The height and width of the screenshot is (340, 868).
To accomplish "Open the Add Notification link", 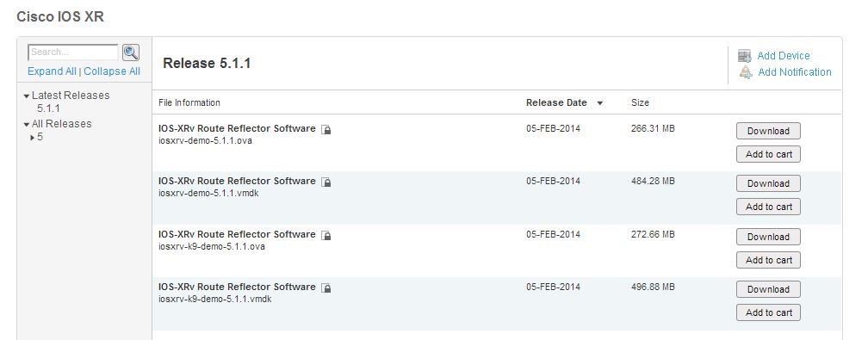I will [x=794, y=72].
